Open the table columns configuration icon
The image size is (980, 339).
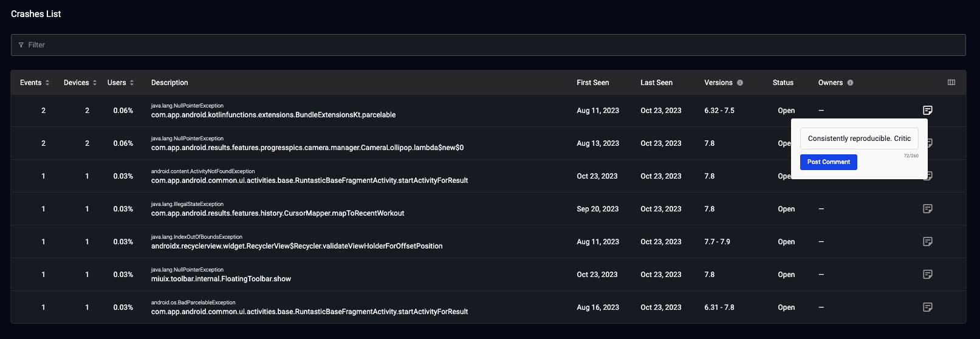(951, 83)
